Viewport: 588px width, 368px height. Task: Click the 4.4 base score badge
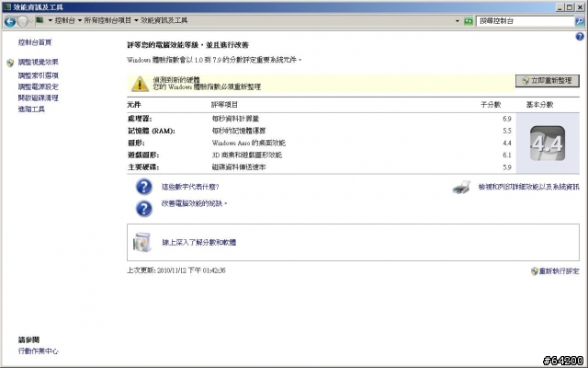(548, 144)
